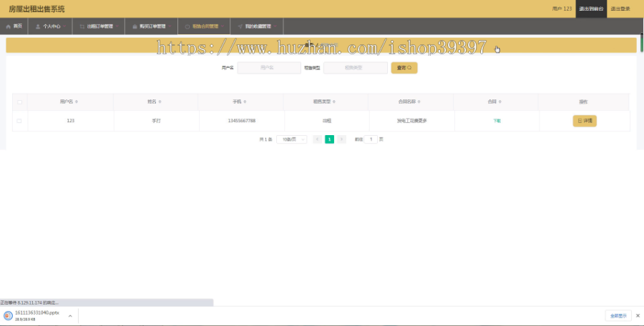Click the 出租 type cell
644x326 pixels.
coord(326,121)
